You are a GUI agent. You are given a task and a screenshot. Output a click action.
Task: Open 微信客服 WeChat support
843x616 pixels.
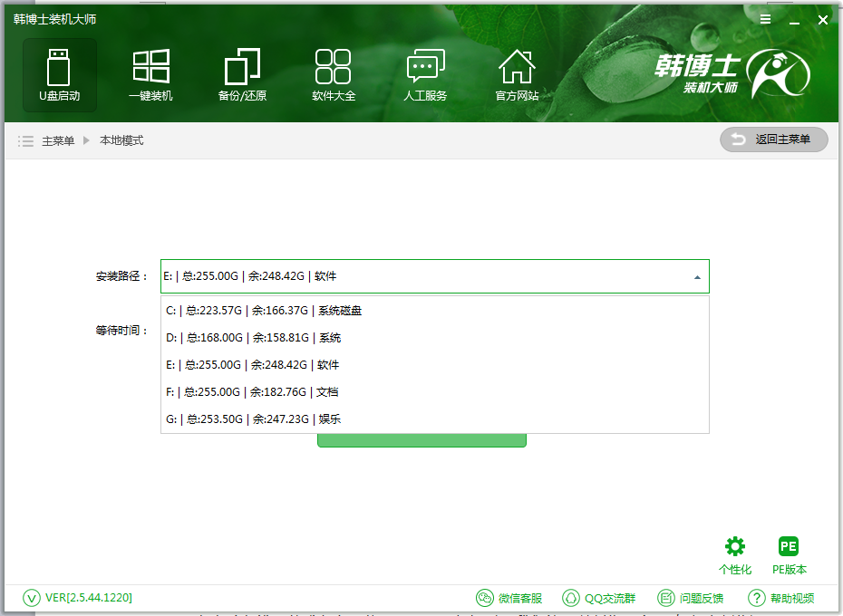click(509, 598)
